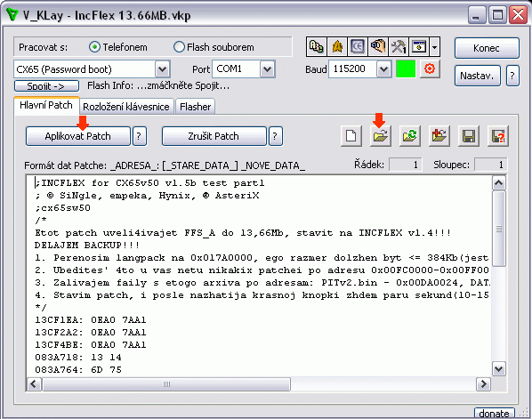
Task: Expand the Baud 115200 dropdown
Action: click(x=383, y=69)
